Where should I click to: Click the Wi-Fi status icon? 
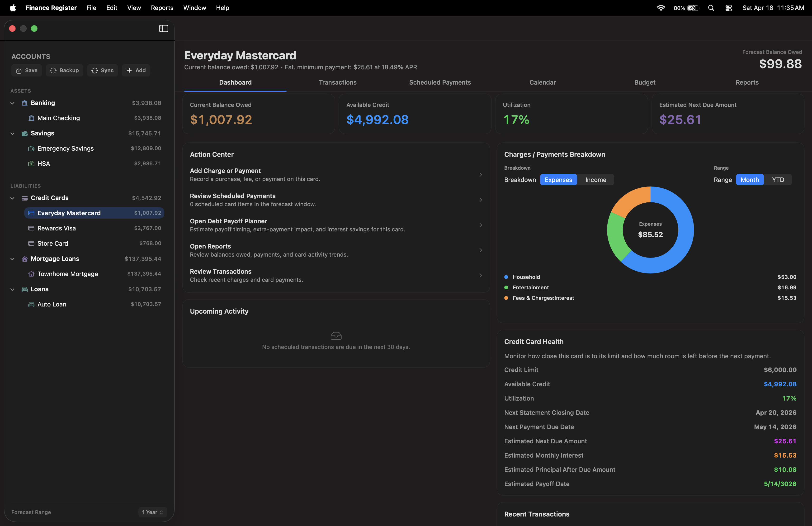(661, 8)
